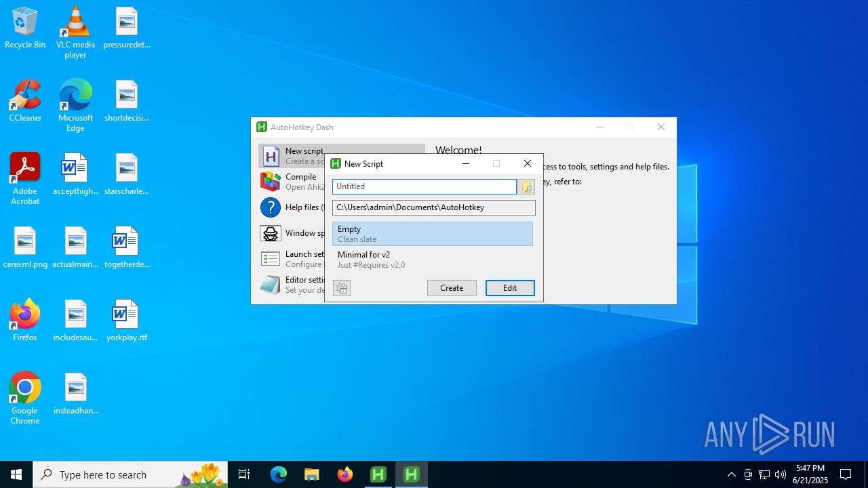Minimize the AutoHotkey Dash window

click(599, 127)
